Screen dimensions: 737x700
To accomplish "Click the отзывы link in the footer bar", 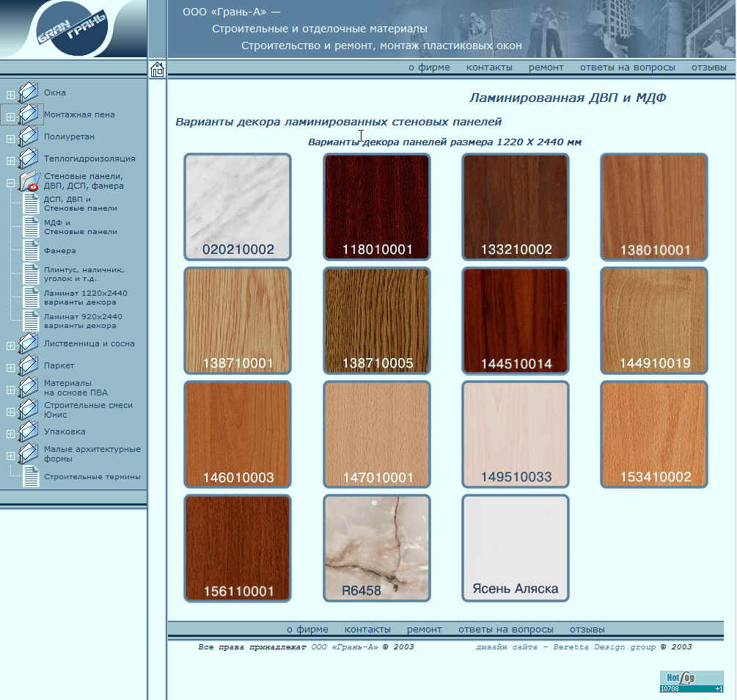I will pyautogui.click(x=587, y=630).
